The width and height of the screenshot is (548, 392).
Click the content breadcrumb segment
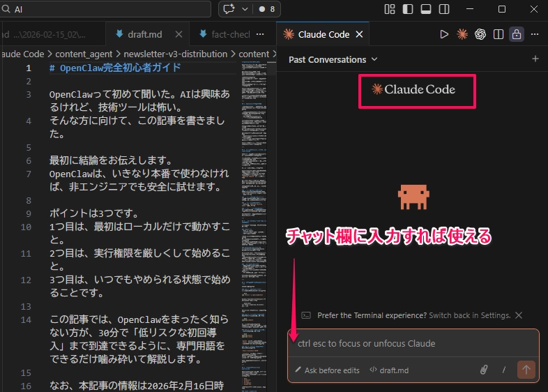pos(254,54)
